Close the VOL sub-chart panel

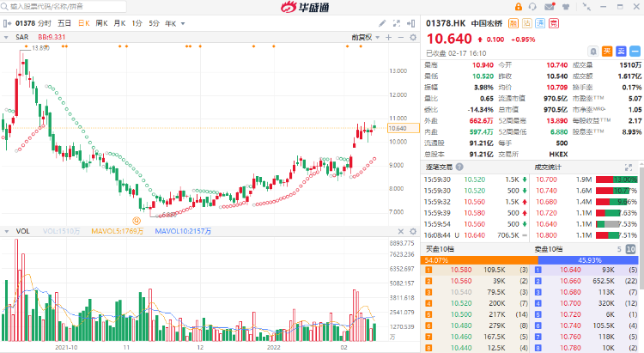[x=401, y=231]
